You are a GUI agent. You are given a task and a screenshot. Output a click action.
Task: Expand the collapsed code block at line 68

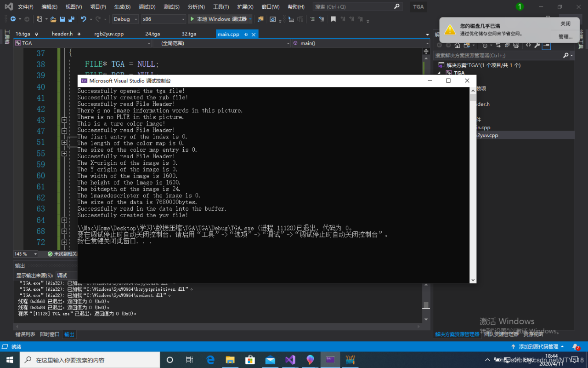pos(64,231)
